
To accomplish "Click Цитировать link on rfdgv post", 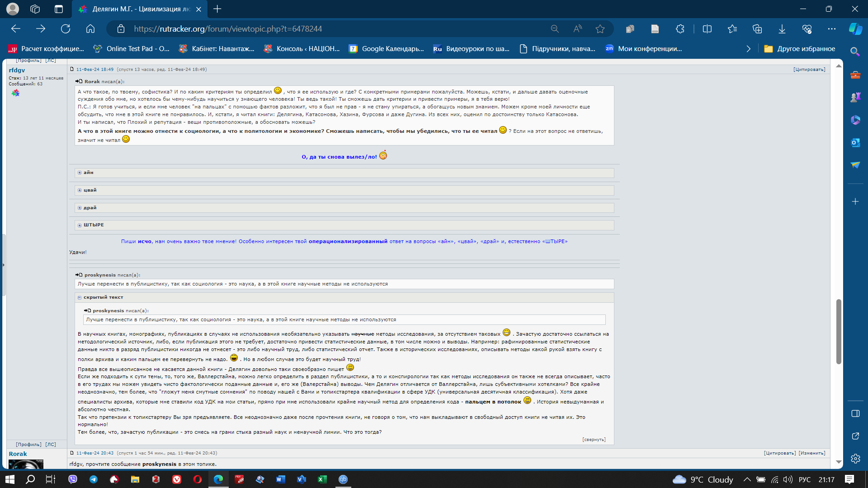I will click(x=809, y=70).
